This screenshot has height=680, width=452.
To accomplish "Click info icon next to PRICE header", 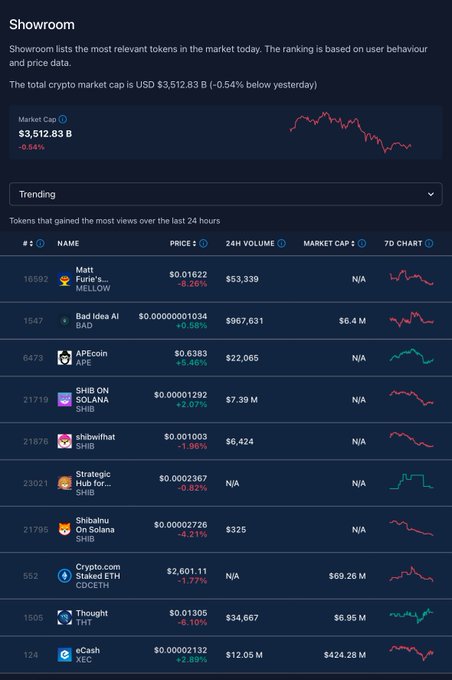I will click(x=203, y=243).
